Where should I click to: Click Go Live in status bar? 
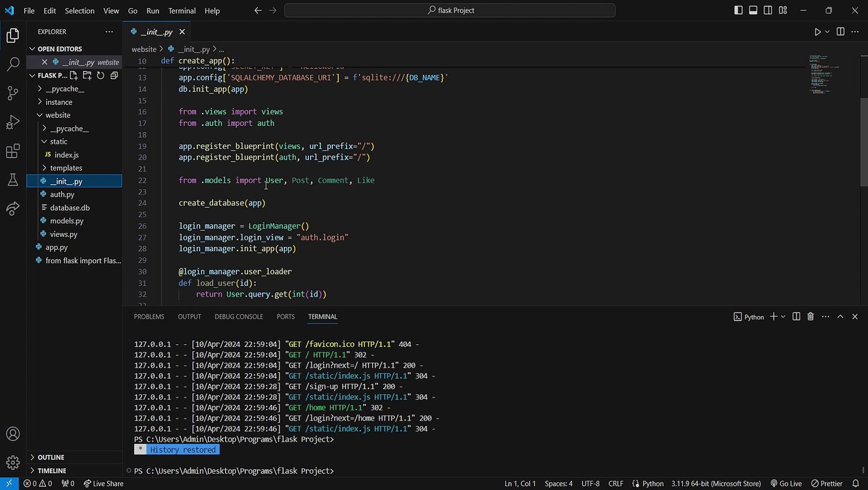click(785, 484)
